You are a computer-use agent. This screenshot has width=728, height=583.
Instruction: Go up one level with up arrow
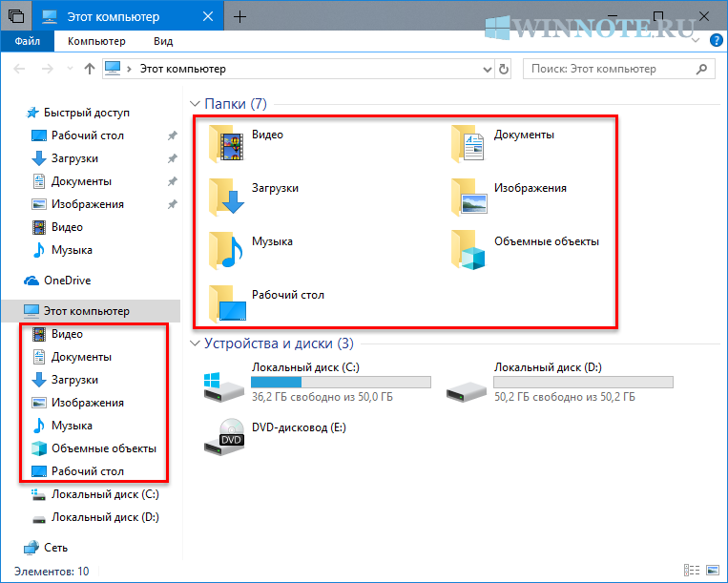coord(90,69)
